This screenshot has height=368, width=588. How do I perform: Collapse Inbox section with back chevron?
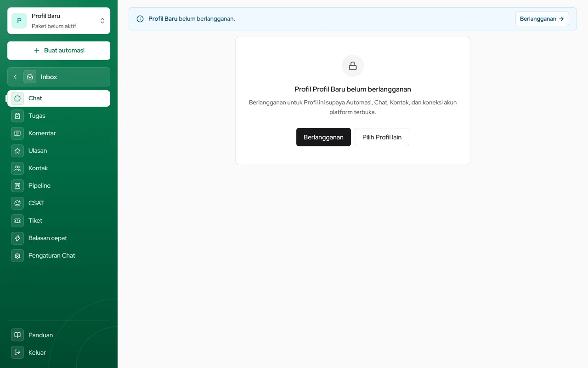point(15,77)
